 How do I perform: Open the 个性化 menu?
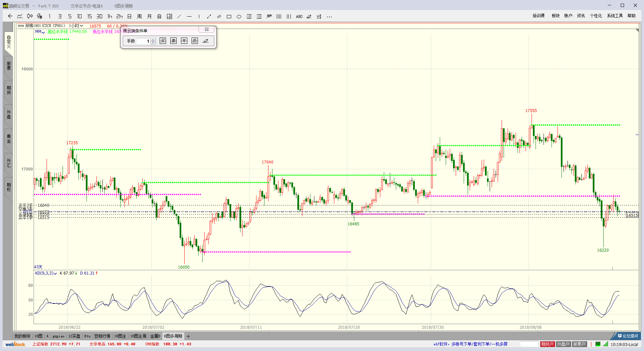[596, 16]
